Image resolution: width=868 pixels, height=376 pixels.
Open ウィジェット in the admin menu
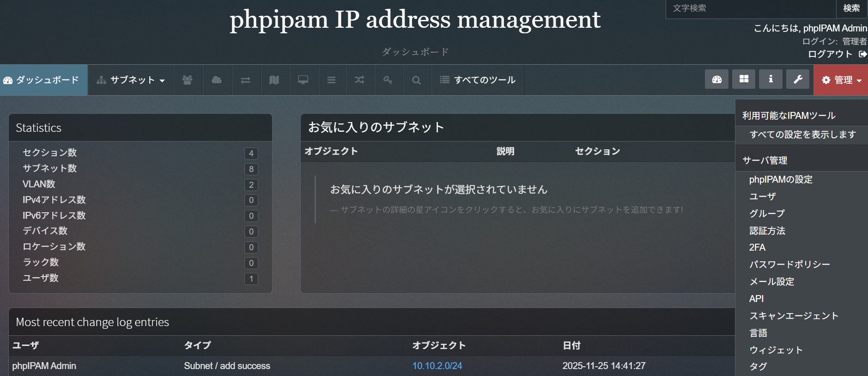coord(776,350)
